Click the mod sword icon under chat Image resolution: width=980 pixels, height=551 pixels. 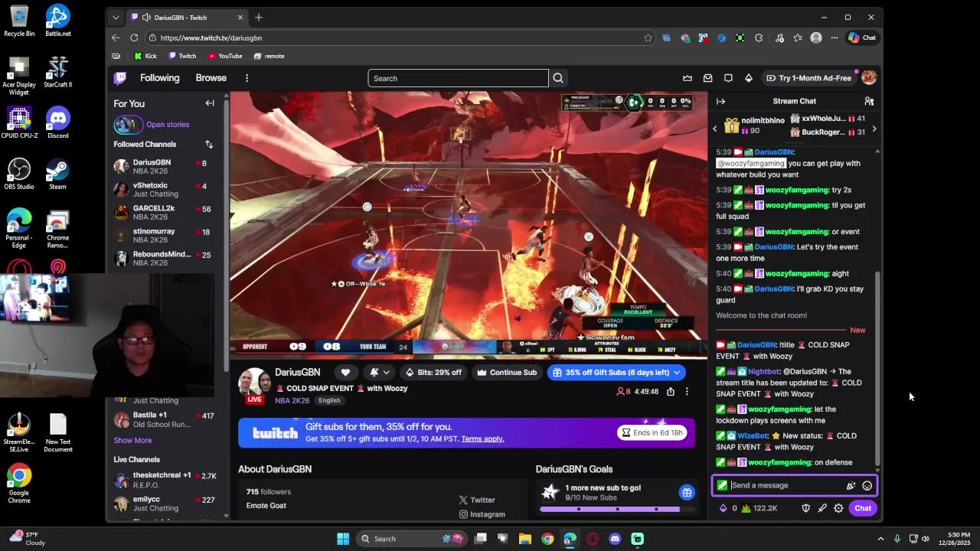point(822,508)
